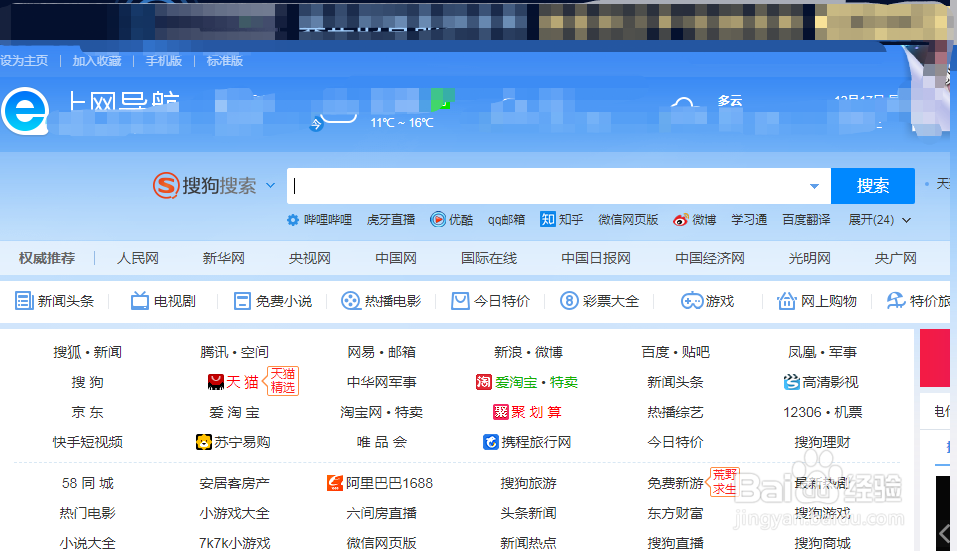Open 12306 · 机票 link

point(823,412)
